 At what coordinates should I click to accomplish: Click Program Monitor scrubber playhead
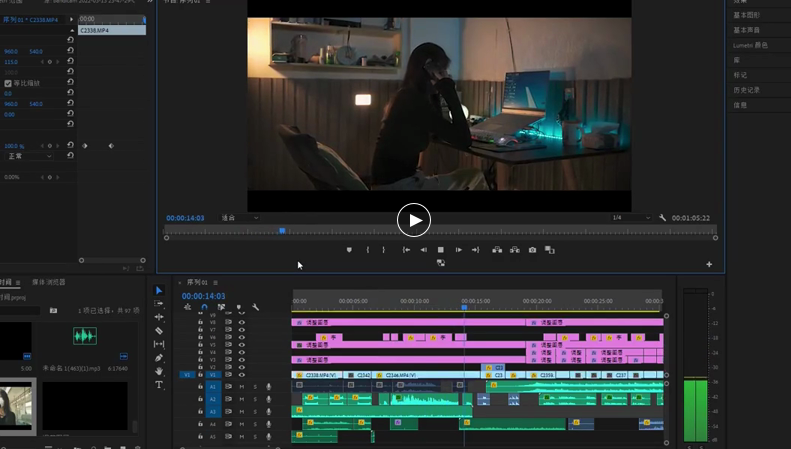pos(282,231)
